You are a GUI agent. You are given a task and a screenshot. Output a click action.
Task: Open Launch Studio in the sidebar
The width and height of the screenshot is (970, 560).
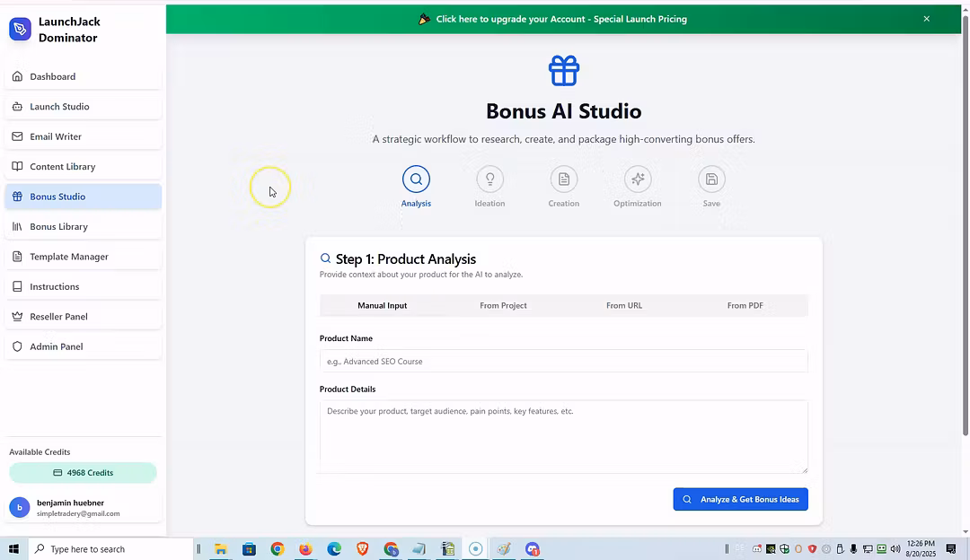59,107
